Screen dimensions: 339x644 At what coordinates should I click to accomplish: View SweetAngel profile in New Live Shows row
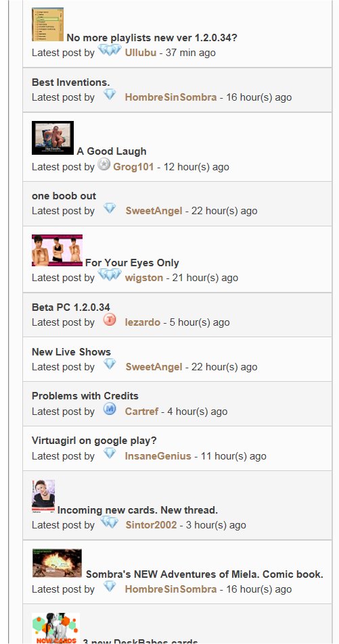click(154, 367)
